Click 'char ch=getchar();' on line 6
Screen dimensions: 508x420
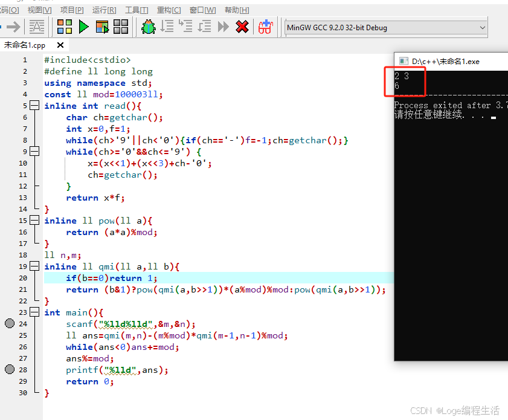[x=114, y=117]
